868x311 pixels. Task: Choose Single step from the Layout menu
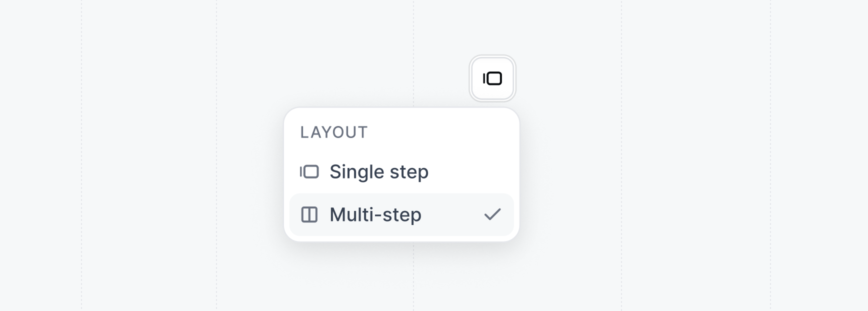[378, 171]
